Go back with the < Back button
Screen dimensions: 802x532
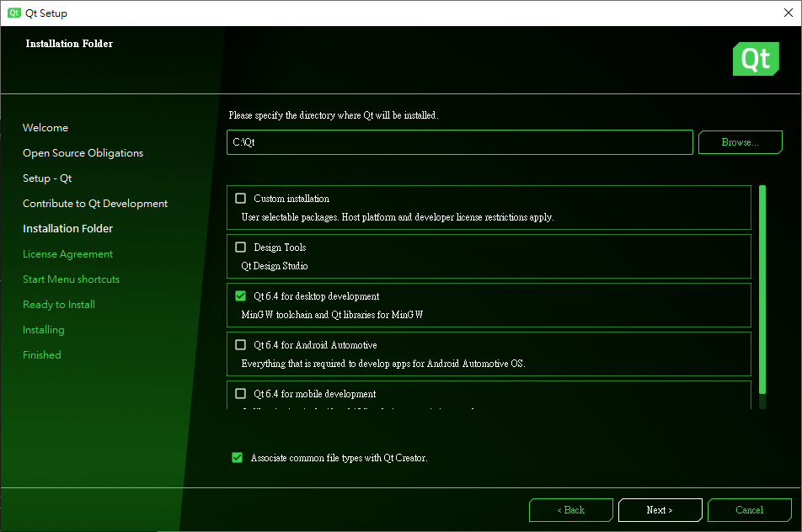click(x=571, y=510)
